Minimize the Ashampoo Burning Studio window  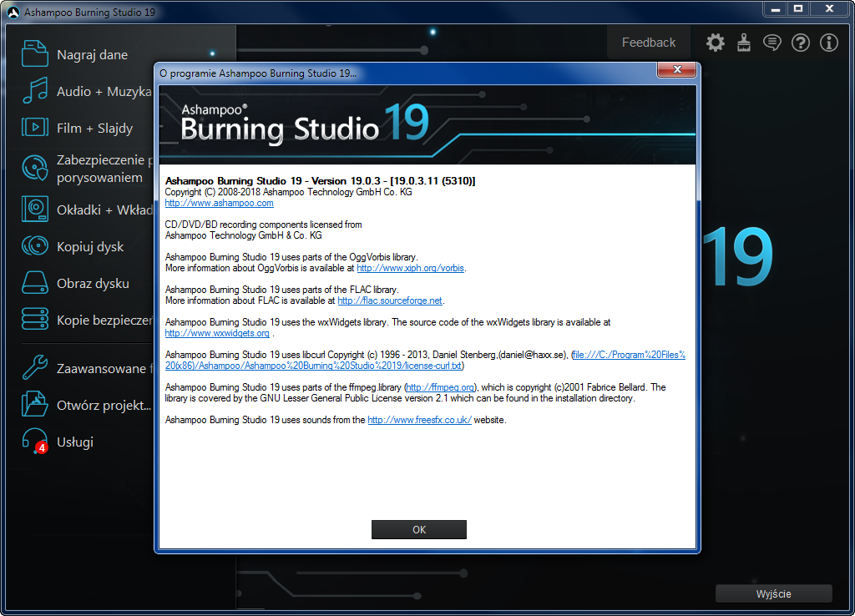pos(775,8)
